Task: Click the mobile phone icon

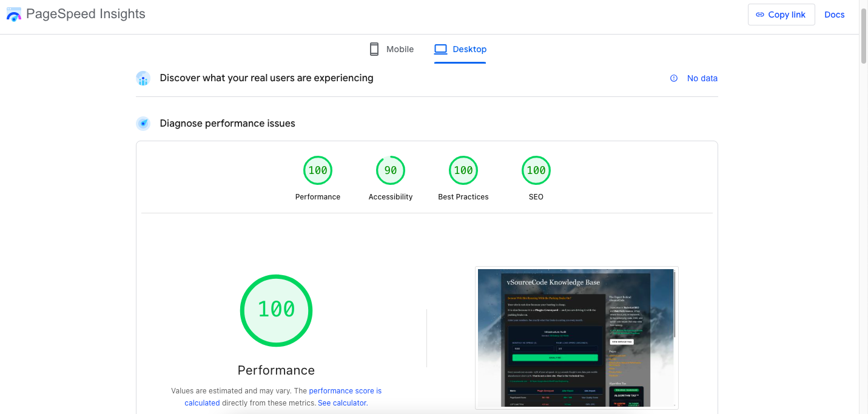Action: (x=374, y=49)
